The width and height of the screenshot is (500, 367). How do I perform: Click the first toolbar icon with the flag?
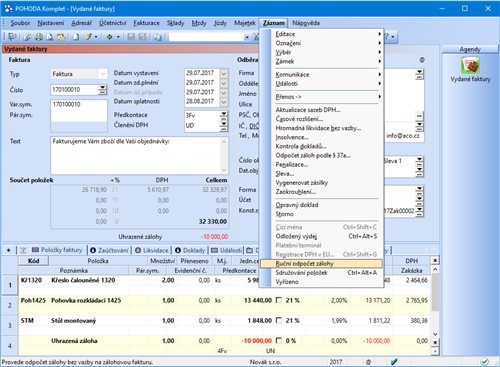click(x=12, y=37)
